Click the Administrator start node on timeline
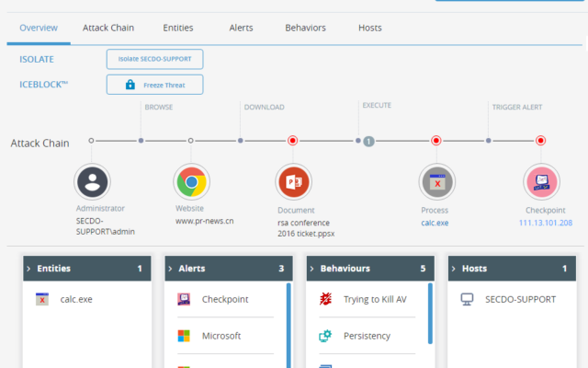 coord(91,141)
